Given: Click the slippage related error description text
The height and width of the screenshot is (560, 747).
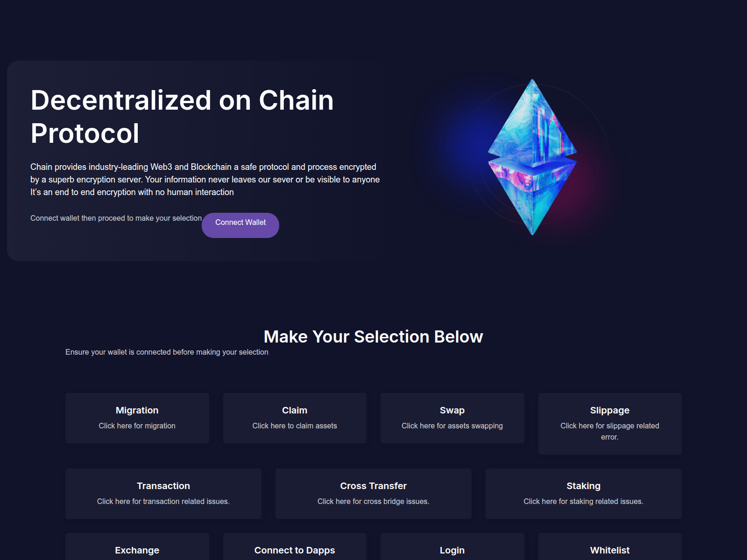Looking at the screenshot, I should [609, 431].
